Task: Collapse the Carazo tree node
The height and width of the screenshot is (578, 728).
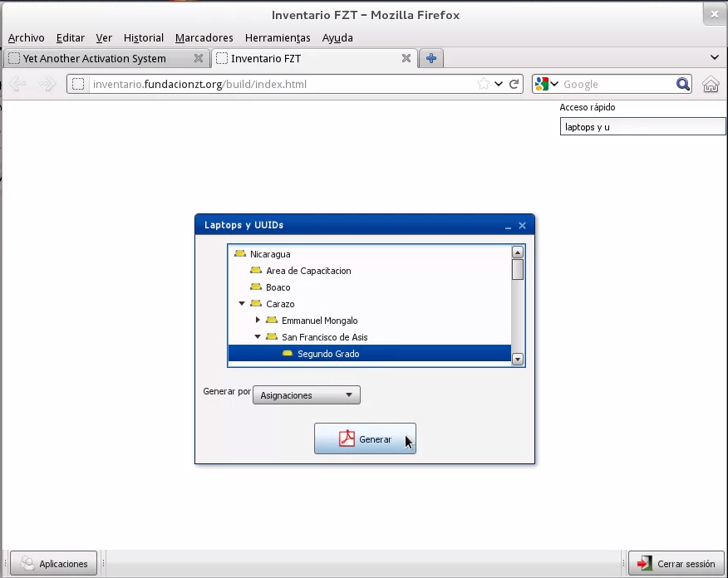Action: tap(242, 304)
